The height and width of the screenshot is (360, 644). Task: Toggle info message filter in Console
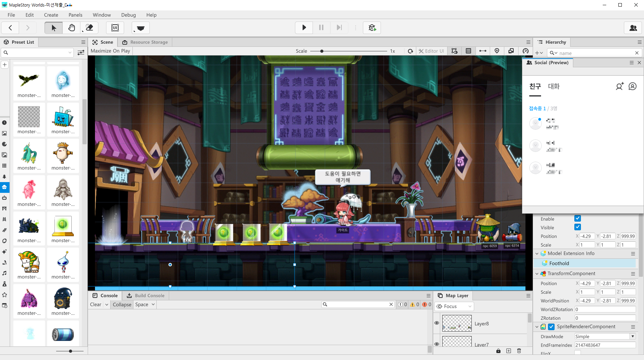coord(403,305)
